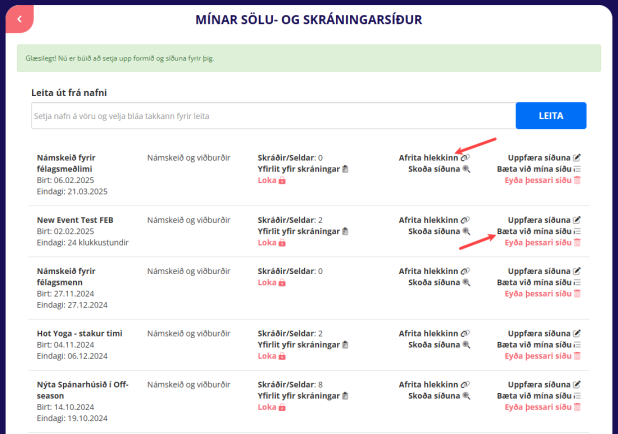
Task: Click Afrita hlekkinn for Nýta Spánarhúsið row
Action: tap(428, 384)
